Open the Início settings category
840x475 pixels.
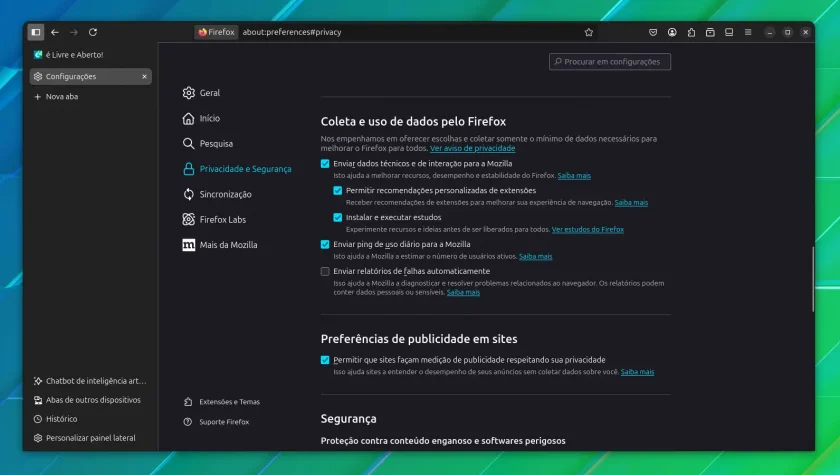201,118
